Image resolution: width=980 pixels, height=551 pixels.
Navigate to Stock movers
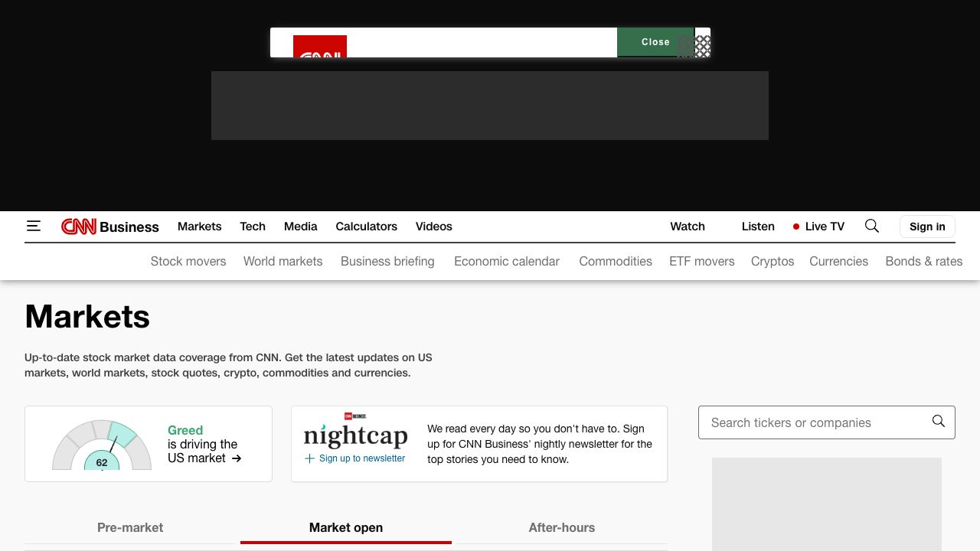click(188, 261)
